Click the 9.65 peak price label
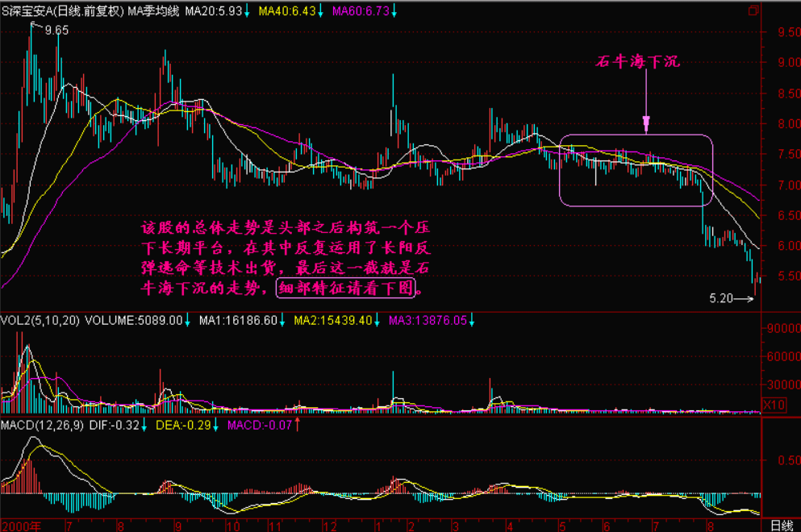The image size is (801, 532). coord(56,30)
